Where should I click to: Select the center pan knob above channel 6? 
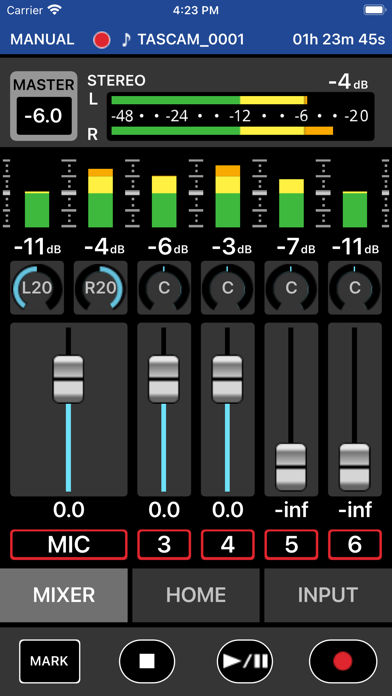point(355,288)
